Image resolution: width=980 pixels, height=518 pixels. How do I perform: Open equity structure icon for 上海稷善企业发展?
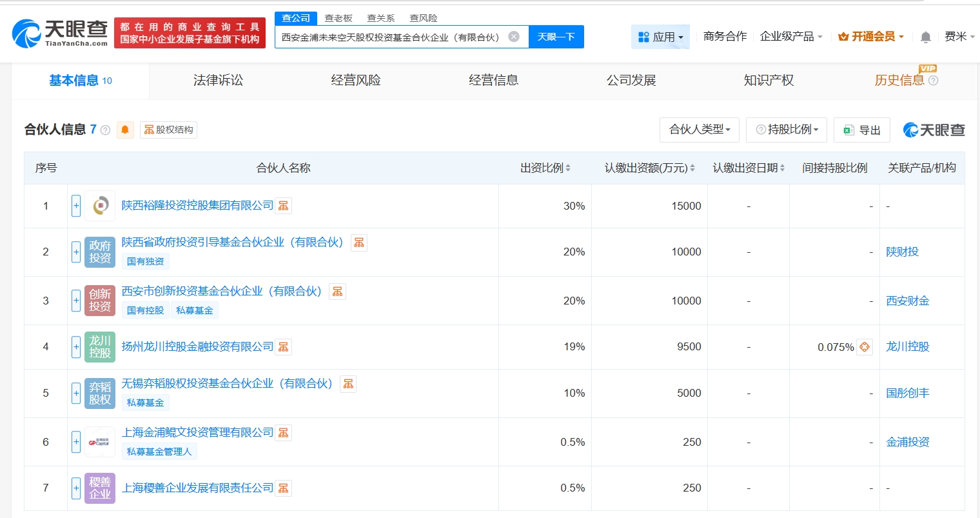(x=284, y=488)
